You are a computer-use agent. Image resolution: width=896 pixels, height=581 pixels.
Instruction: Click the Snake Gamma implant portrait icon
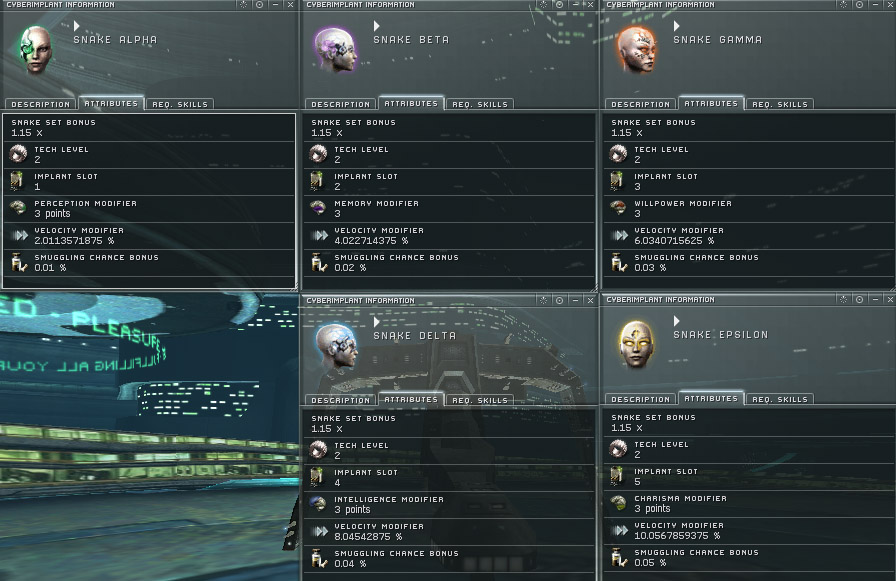[636, 50]
